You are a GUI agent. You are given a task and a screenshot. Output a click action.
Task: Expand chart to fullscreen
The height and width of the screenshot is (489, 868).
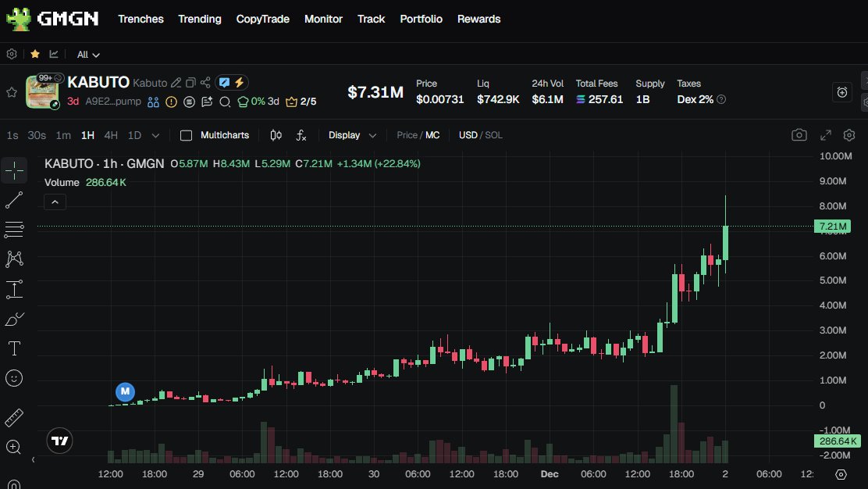click(x=825, y=135)
